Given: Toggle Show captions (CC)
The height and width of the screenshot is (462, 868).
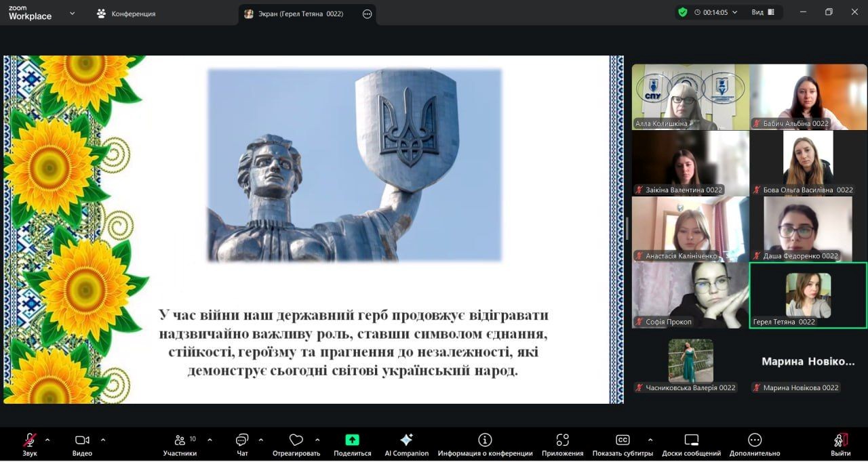Looking at the screenshot, I should point(622,440).
